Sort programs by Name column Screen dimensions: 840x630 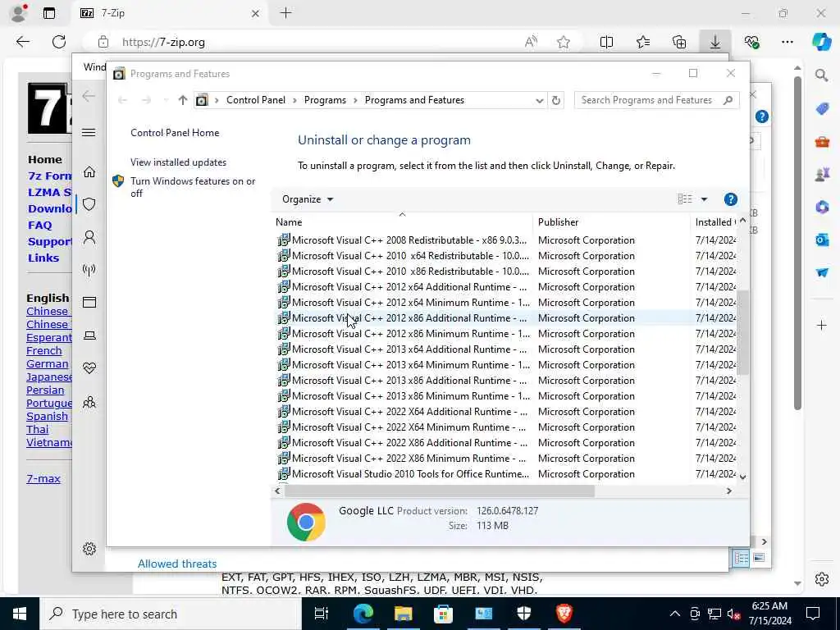[x=402, y=221]
